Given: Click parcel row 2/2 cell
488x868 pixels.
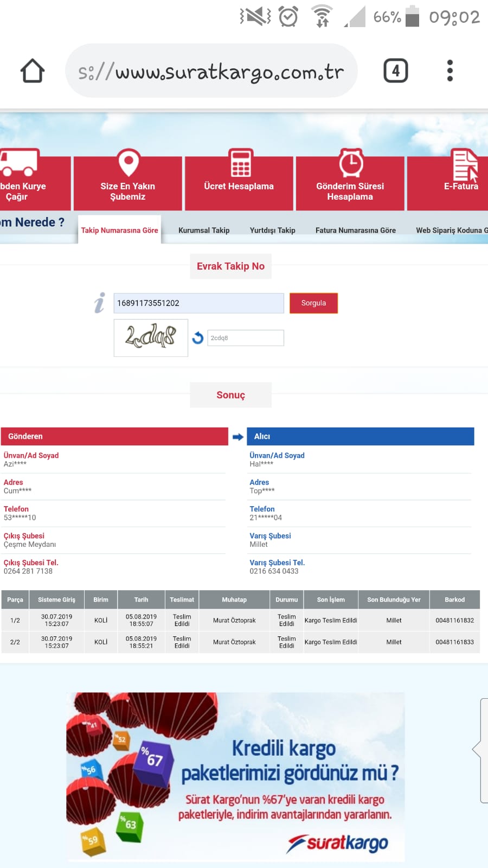Looking at the screenshot, I should coord(15,642).
